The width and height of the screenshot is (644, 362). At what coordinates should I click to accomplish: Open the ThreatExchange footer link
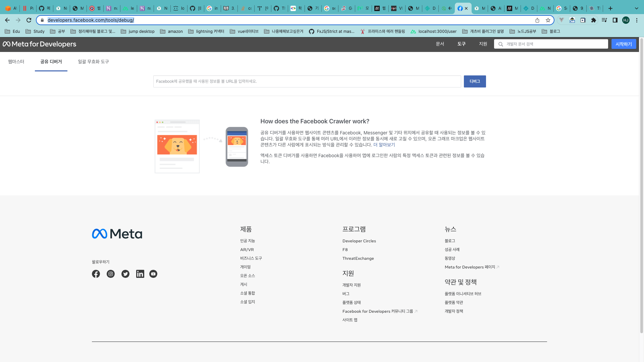(x=358, y=258)
